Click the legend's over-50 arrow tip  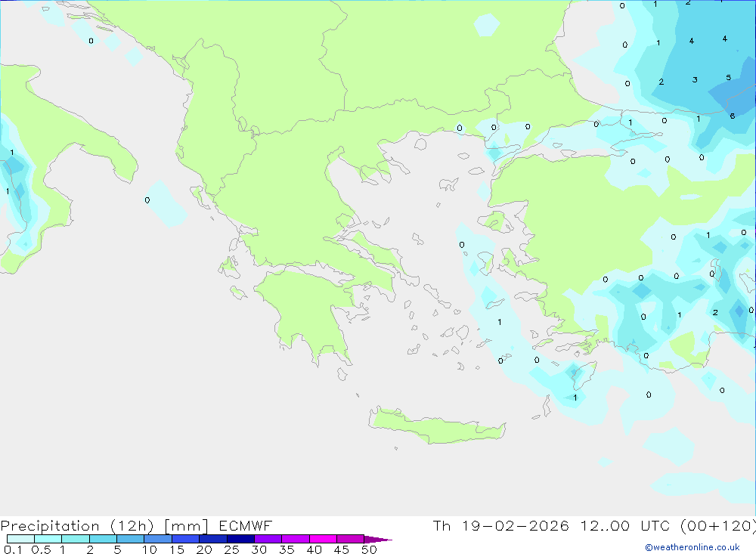coord(378,539)
